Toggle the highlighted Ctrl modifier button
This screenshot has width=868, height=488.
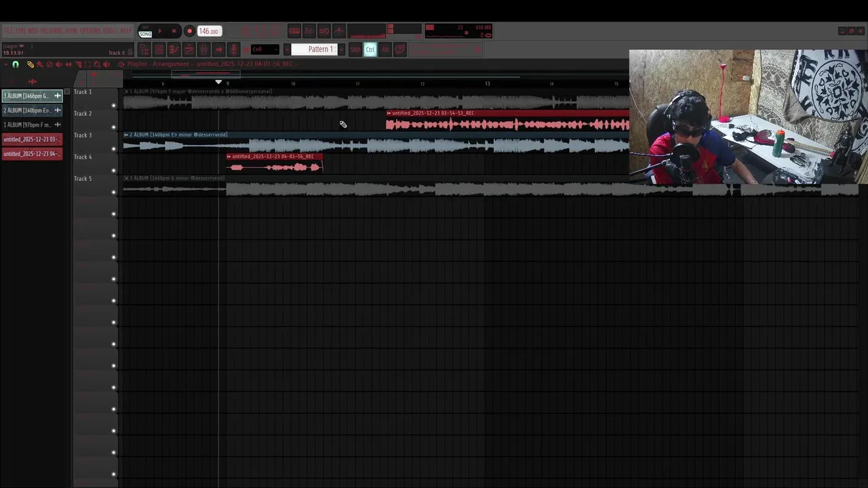(370, 49)
